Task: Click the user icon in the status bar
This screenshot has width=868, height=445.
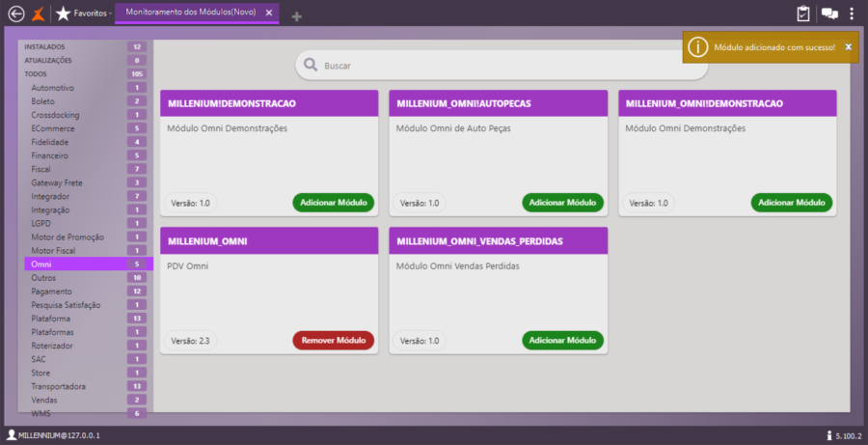Action: 11,435
